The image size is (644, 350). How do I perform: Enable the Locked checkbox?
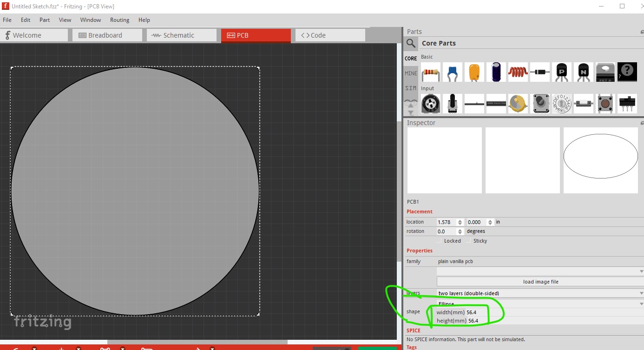tap(440, 241)
